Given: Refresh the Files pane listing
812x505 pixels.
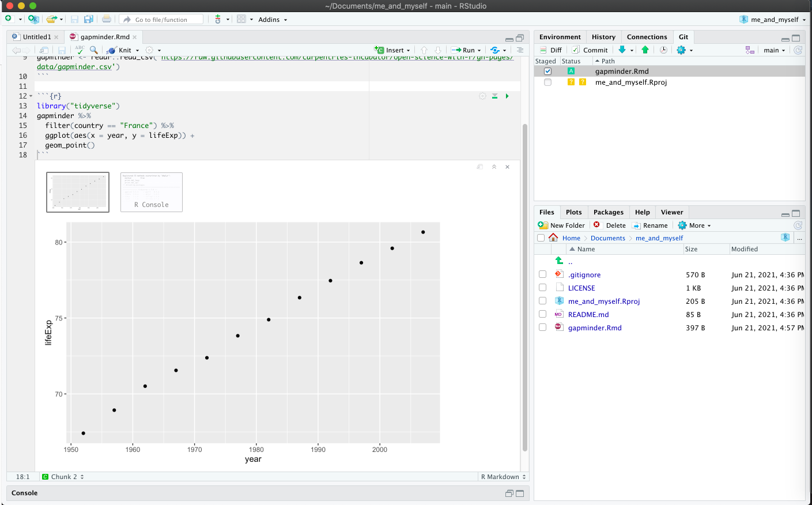Looking at the screenshot, I should (x=798, y=225).
